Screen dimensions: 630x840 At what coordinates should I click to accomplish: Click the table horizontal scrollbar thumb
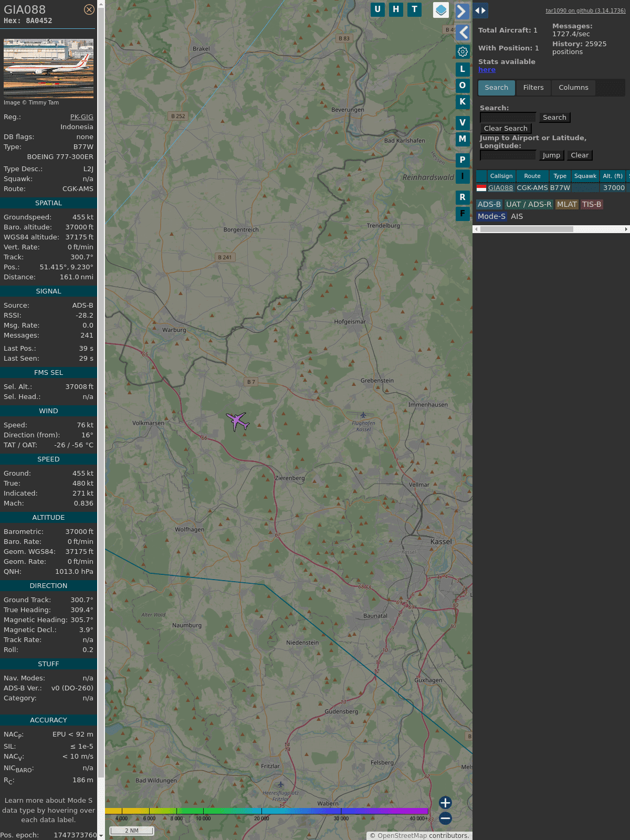click(x=527, y=229)
